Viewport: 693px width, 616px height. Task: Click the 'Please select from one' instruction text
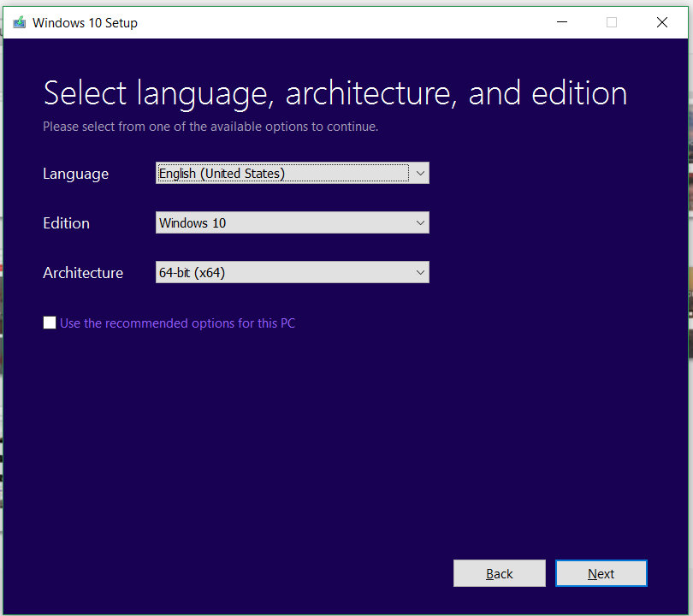tap(210, 127)
